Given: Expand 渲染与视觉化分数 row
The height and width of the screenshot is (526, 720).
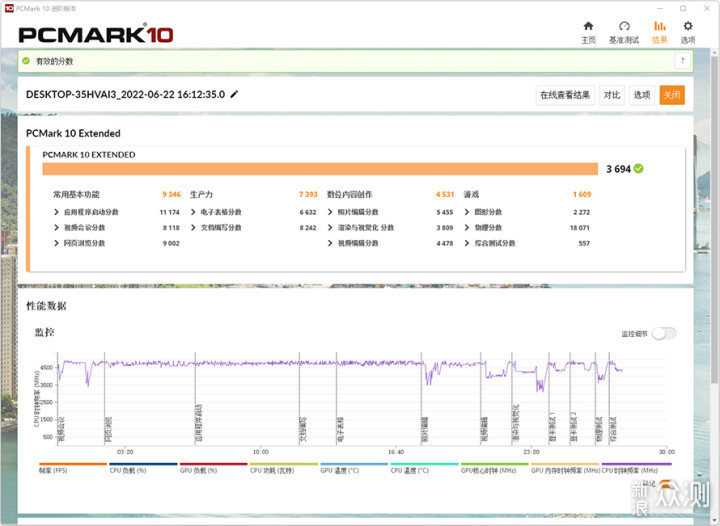Looking at the screenshot, I should click(x=330, y=228).
